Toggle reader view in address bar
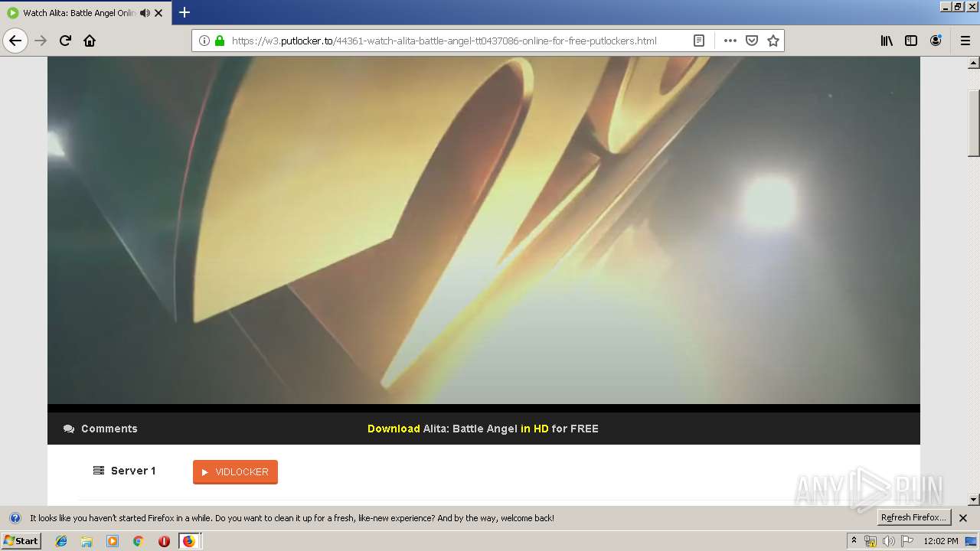 point(699,41)
